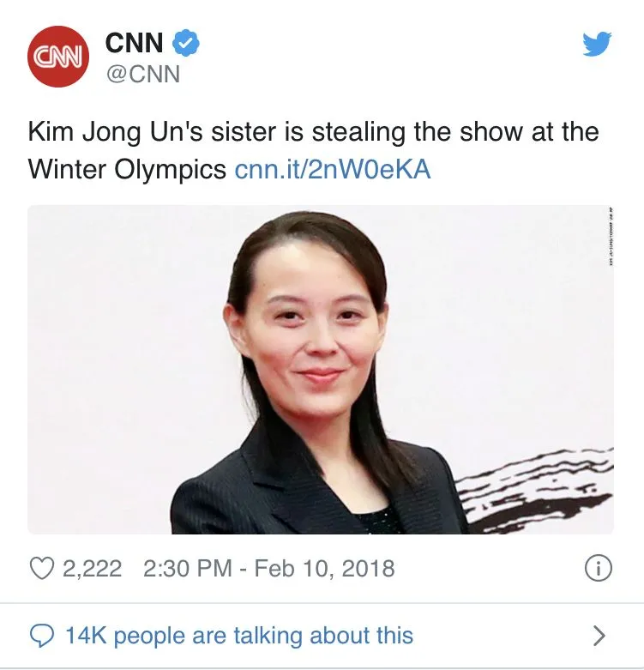Open the circled info icon
The height and width of the screenshot is (670, 644).
[x=598, y=569]
